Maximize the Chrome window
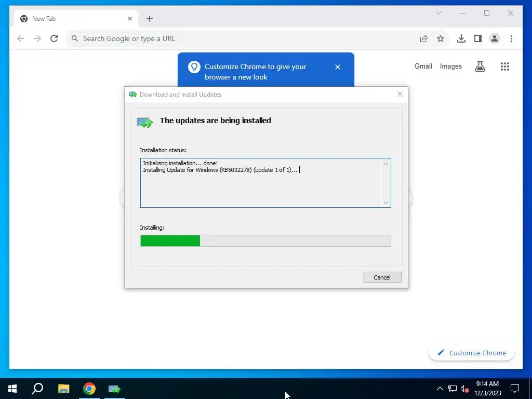This screenshot has height=399, width=532. click(486, 13)
